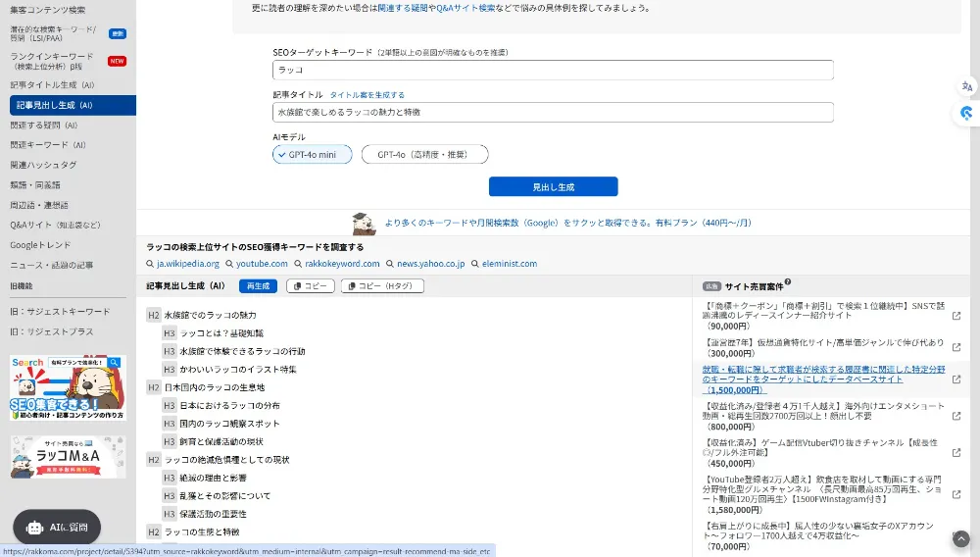Viewport: 980px width, 557px height.
Task: Click the NEW badge on ランクインキーワード
Action: coord(118,61)
